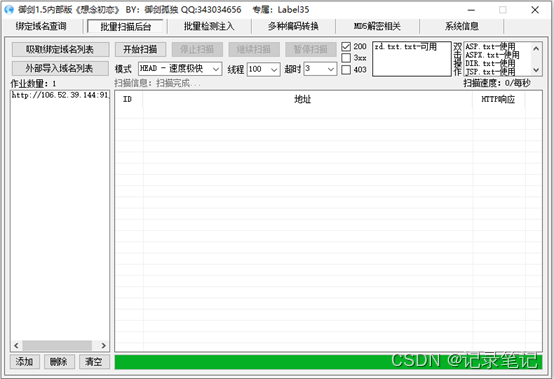Click the greyed 停止扫描 button
The width and height of the screenshot is (554, 379).
point(197,49)
